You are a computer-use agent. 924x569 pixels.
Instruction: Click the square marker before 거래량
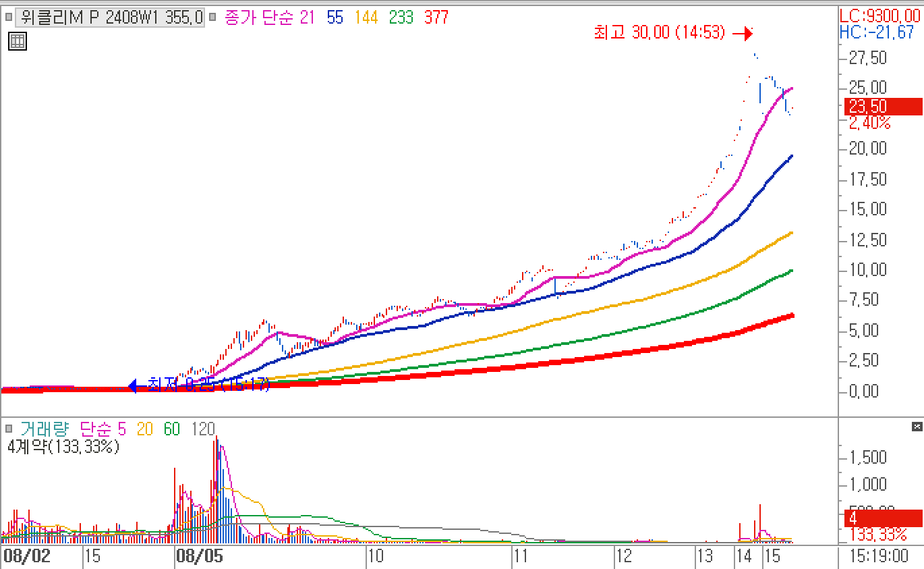tap(9, 429)
